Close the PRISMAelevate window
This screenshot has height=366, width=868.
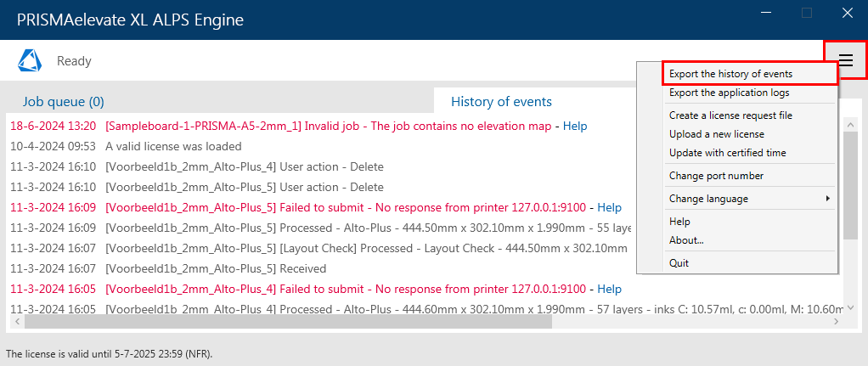(848, 13)
